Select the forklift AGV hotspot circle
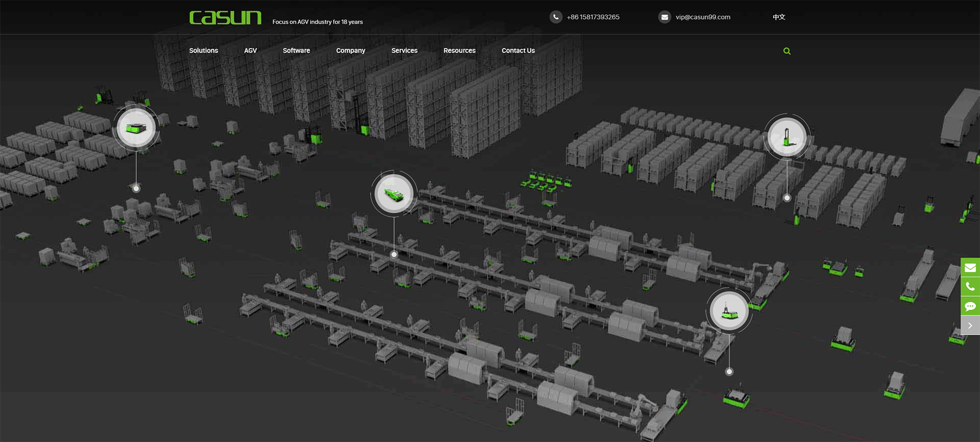 tap(787, 137)
